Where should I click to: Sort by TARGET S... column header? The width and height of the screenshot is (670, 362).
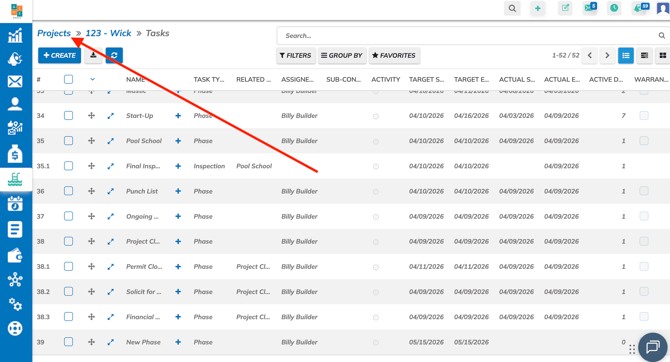pos(426,79)
